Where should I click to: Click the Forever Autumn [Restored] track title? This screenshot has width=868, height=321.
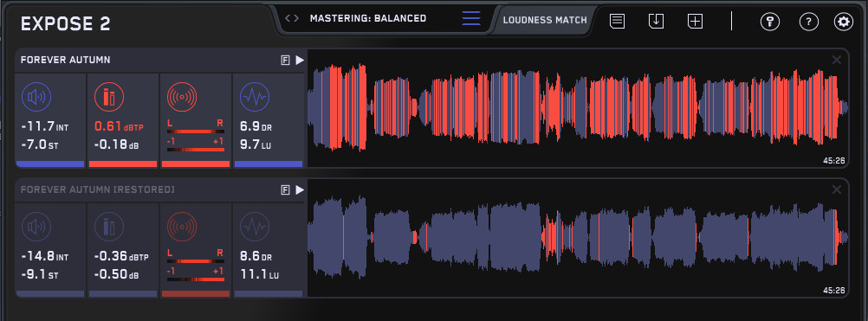point(97,190)
